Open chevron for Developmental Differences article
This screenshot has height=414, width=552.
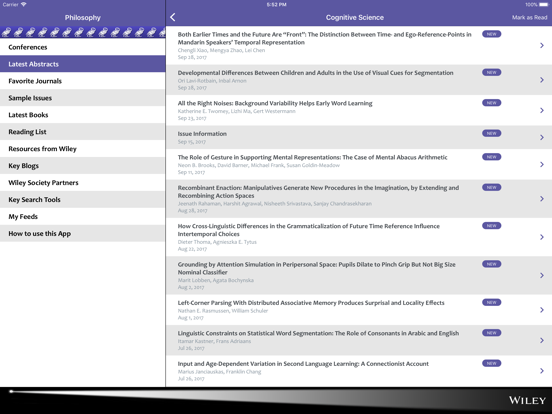pyautogui.click(x=542, y=80)
